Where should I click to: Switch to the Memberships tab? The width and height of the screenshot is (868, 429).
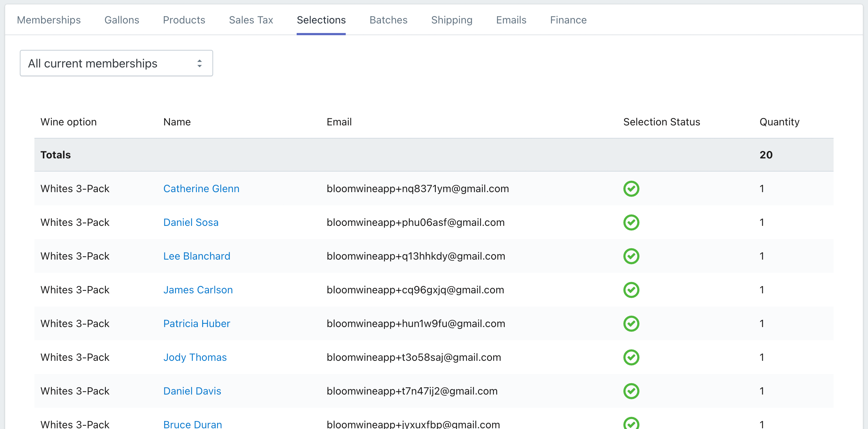click(x=49, y=20)
